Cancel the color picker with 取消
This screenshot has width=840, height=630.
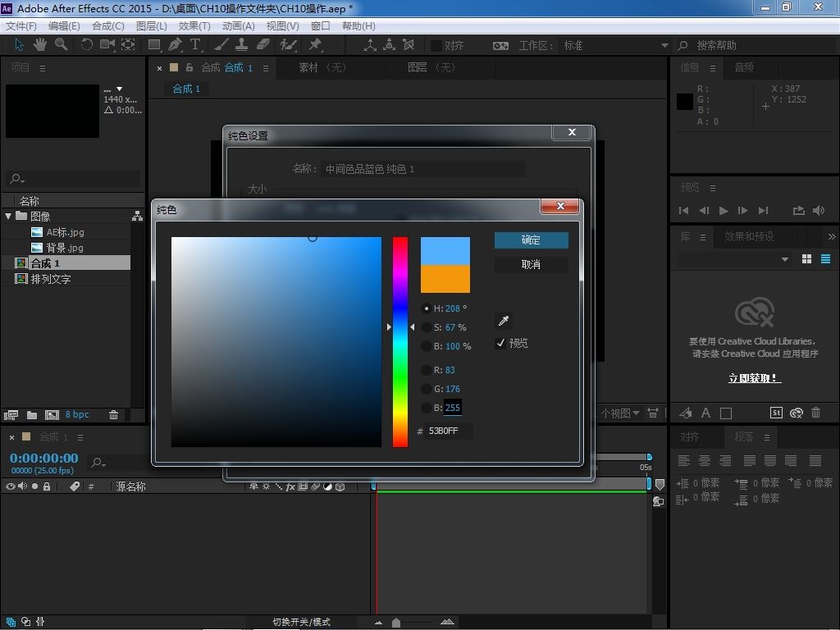[531, 264]
